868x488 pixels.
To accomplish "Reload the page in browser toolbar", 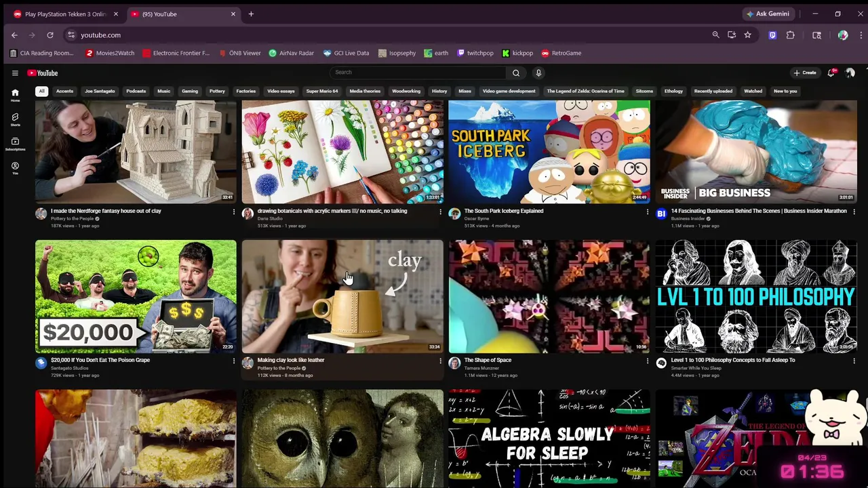I will tap(50, 35).
